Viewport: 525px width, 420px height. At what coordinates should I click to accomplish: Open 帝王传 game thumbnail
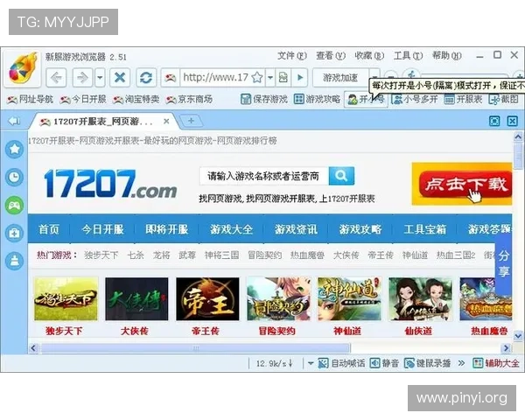click(207, 298)
